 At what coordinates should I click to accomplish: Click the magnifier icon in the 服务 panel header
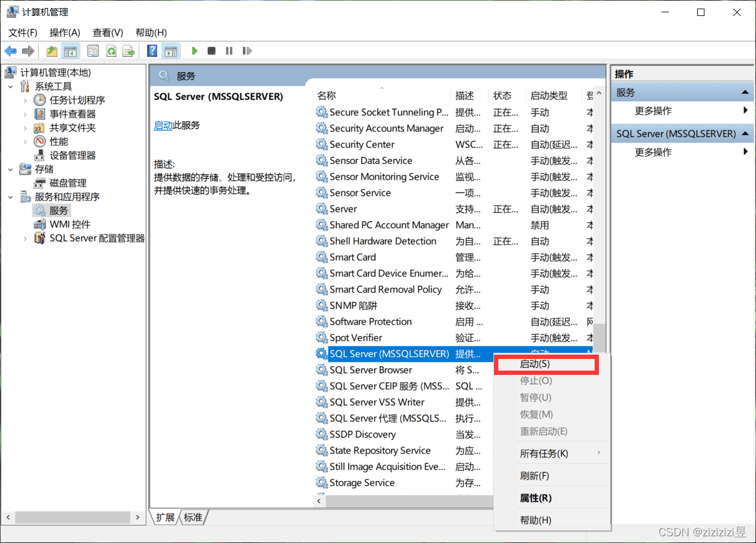point(163,76)
